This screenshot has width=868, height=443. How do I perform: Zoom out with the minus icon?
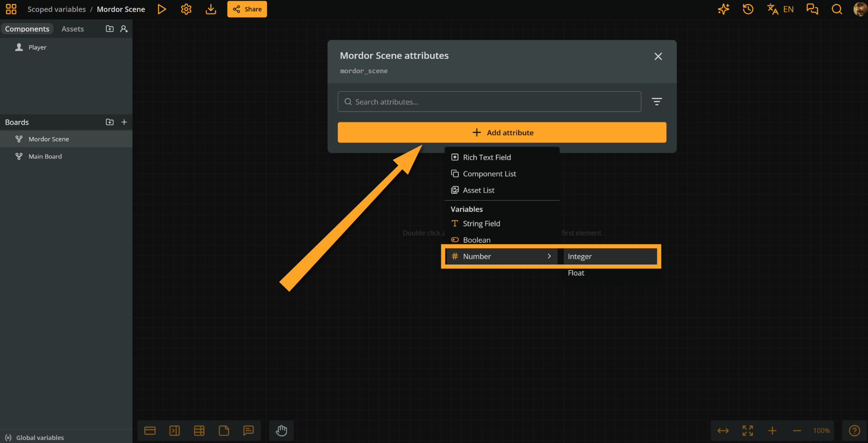[797, 431]
